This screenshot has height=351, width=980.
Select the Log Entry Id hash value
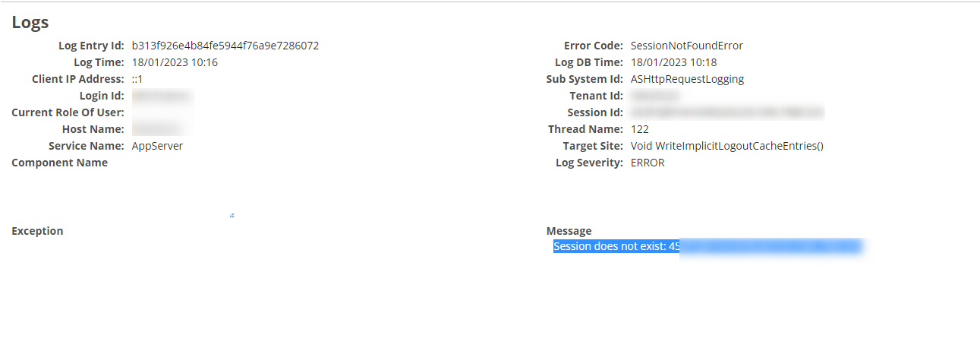(x=225, y=46)
